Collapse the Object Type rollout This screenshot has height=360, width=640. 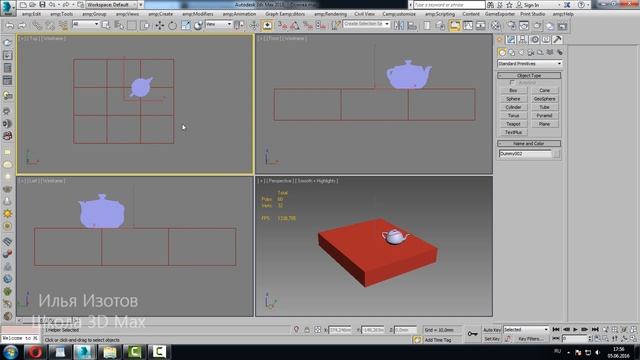tap(529, 76)
